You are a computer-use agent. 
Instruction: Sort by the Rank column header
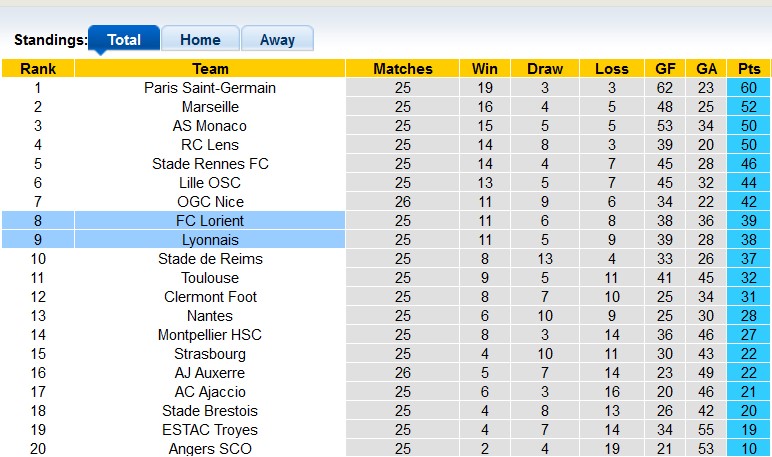tap(38, 69)
